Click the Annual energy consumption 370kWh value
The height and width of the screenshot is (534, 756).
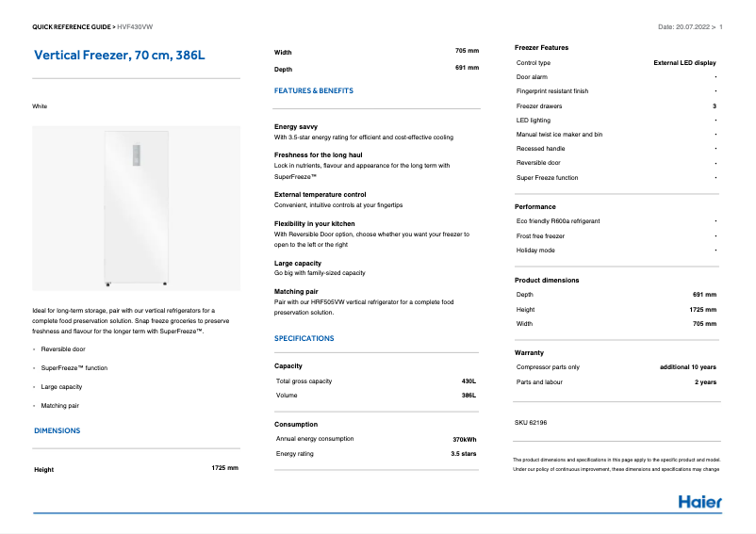[465, 439]
